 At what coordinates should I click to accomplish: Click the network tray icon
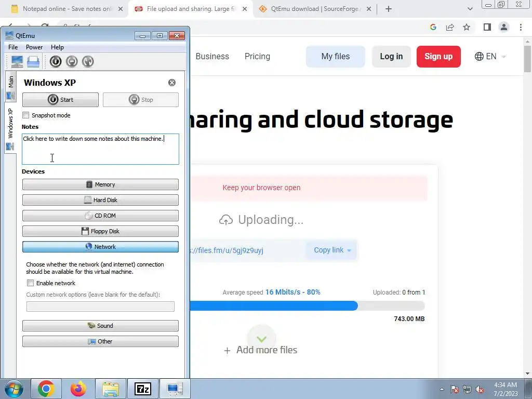click(x=467, y=389)
